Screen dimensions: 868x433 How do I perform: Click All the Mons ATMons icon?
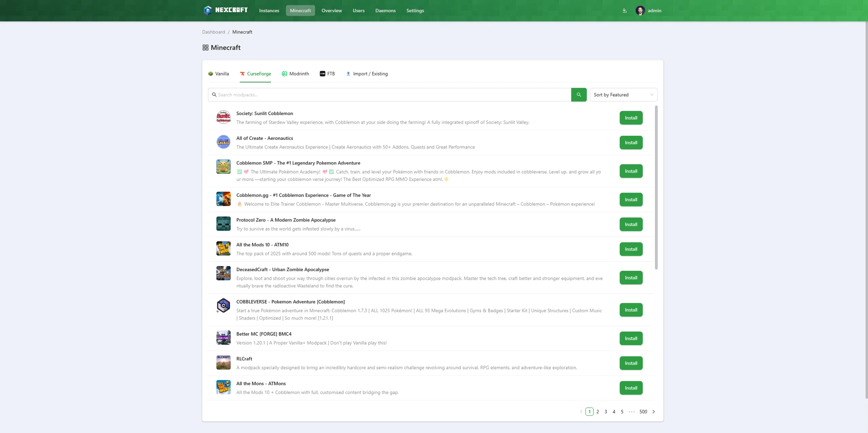coord(223,387)
